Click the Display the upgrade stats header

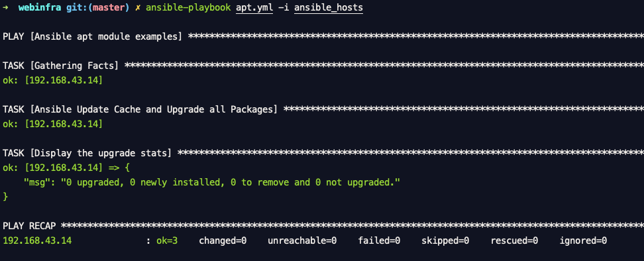click(x=87, y=153)
